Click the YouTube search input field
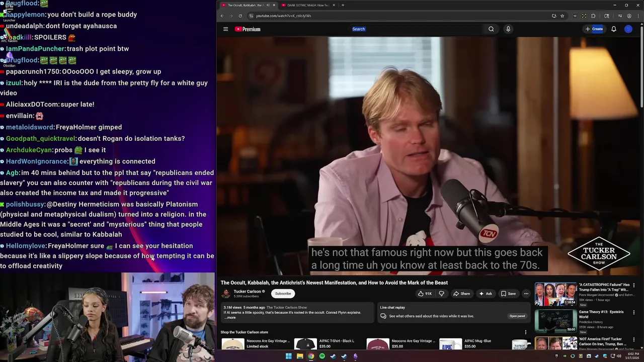This screenshot has height=362, width=644. click(417, 29)
